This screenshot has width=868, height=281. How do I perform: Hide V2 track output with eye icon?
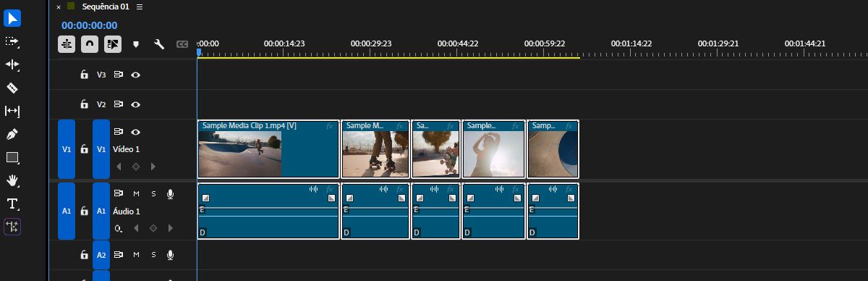(135, 104)
